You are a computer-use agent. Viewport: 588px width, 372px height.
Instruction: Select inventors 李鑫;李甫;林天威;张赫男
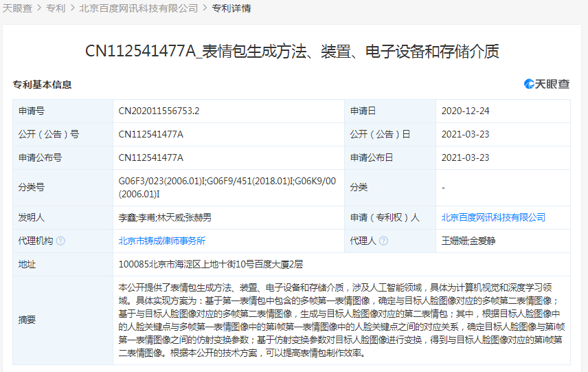165,217
